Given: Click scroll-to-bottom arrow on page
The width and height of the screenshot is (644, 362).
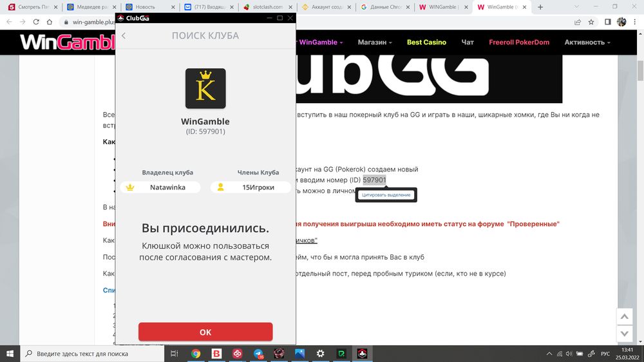Looking at the screenshot, I should click(x=624, y=334).
